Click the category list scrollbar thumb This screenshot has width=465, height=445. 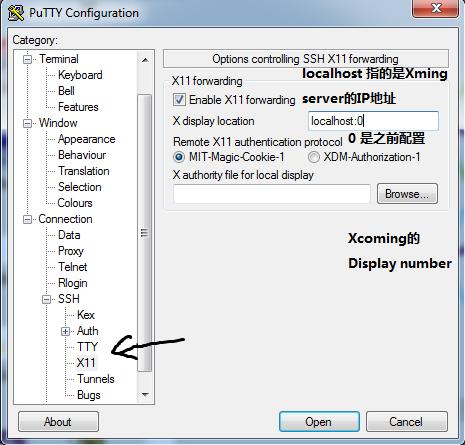[x=145, y=233]
